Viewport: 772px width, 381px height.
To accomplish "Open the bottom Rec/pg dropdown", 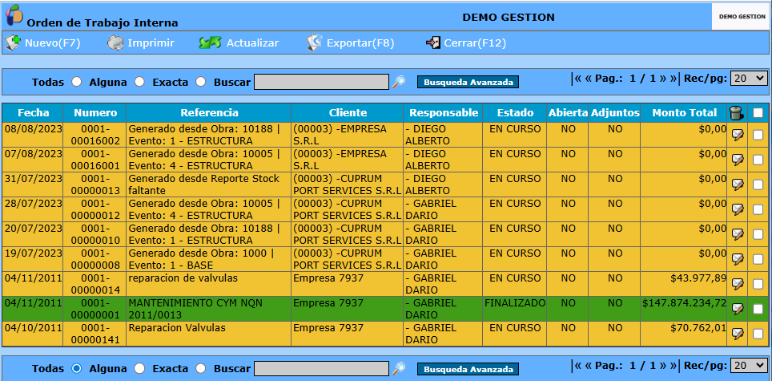I will (749, 365).
